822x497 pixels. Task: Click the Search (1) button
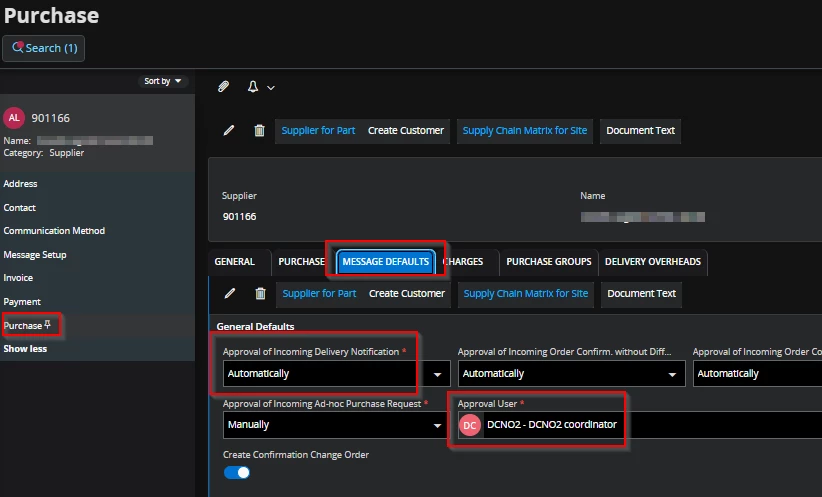(x=44, y=48)
